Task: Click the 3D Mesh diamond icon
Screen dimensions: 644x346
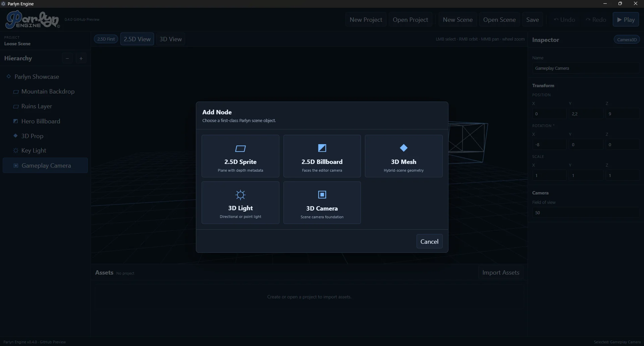Action: 404,148
